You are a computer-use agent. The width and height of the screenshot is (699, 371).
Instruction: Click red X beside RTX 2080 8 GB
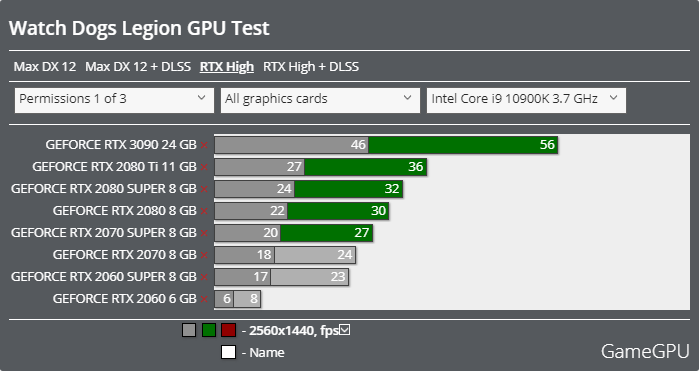point(204,211)
